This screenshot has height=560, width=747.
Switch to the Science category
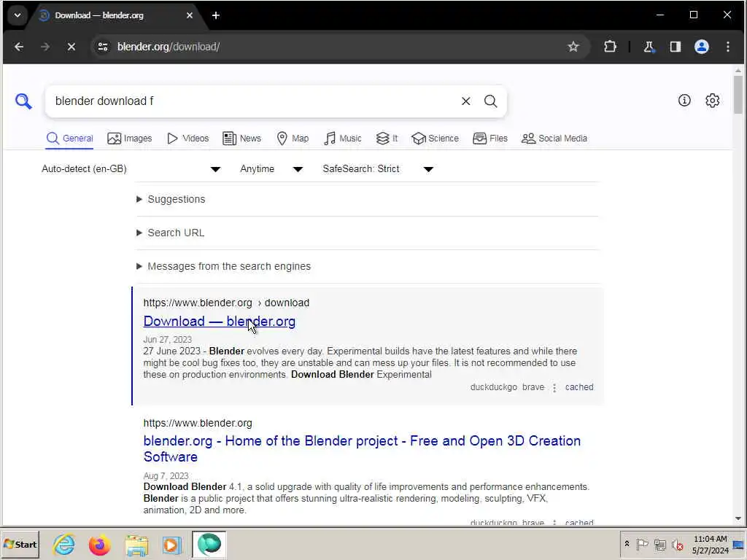[x=435, y=138]
